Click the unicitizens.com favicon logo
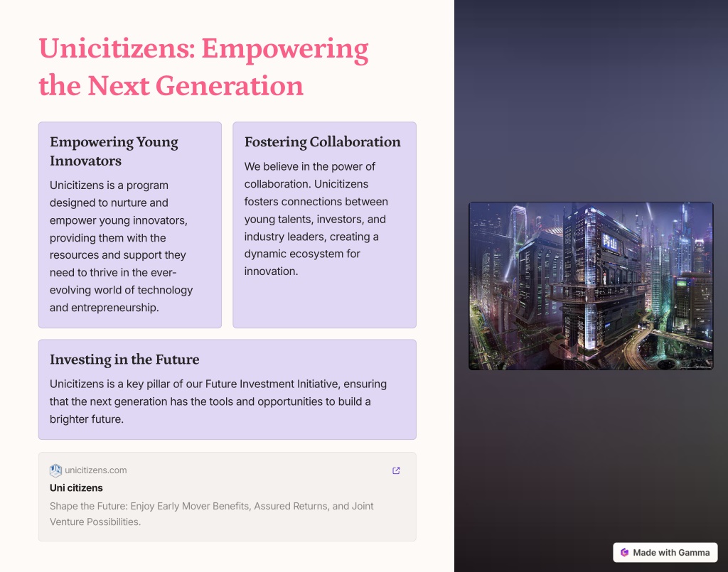 coord(55,470)
